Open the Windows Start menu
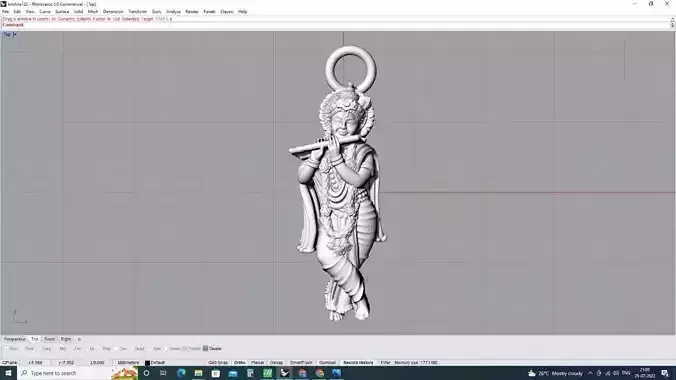 point(8,373)
